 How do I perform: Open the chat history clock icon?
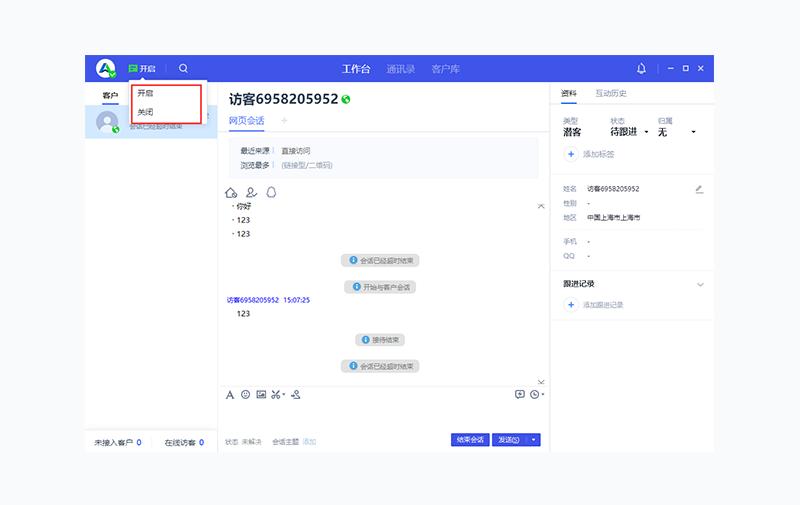(x=534, y=394)
